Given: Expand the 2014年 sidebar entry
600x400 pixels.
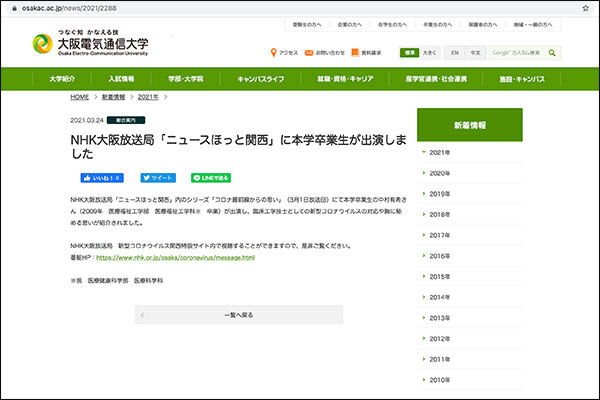Looking at the screenshot, I should point(470,297).
